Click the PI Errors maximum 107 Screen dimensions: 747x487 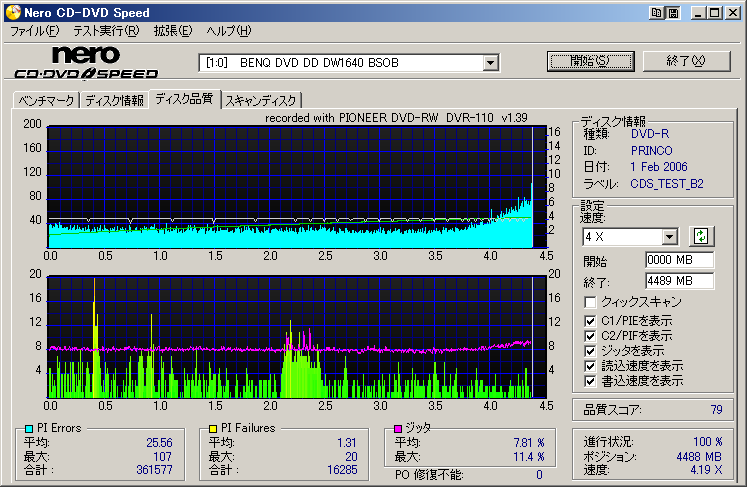click(x=162, y=457)
